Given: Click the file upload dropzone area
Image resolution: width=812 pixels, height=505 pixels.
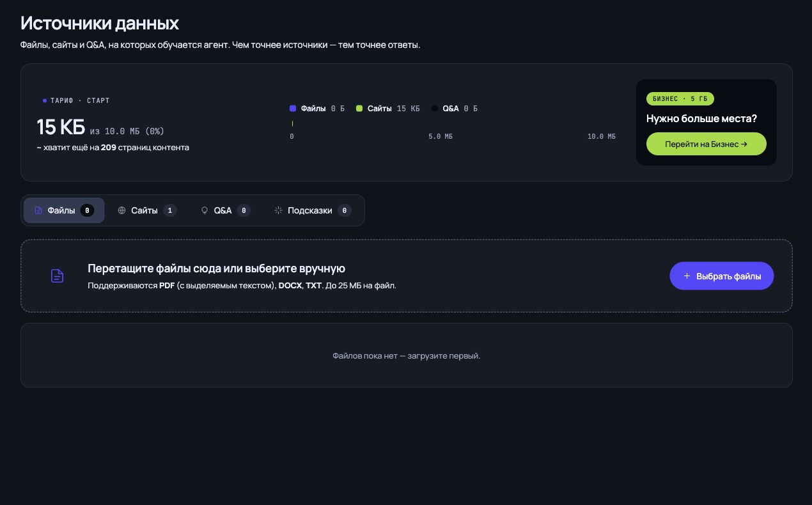Looking at the screenshot, I should pyautogui.click(x=407, y=276).
